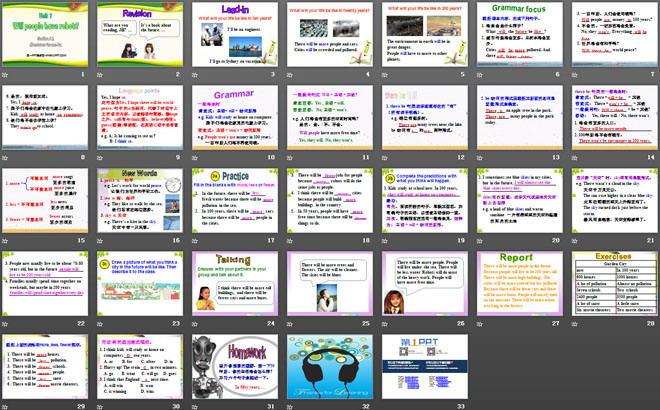Click the star icon below slide 17

[195, 241]
